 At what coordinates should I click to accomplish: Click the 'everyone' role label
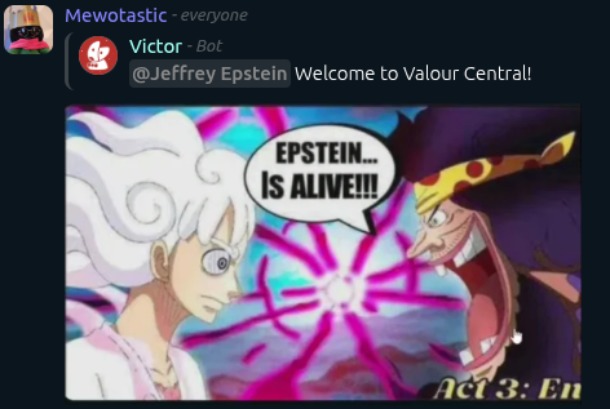click(x=214, y=16)
